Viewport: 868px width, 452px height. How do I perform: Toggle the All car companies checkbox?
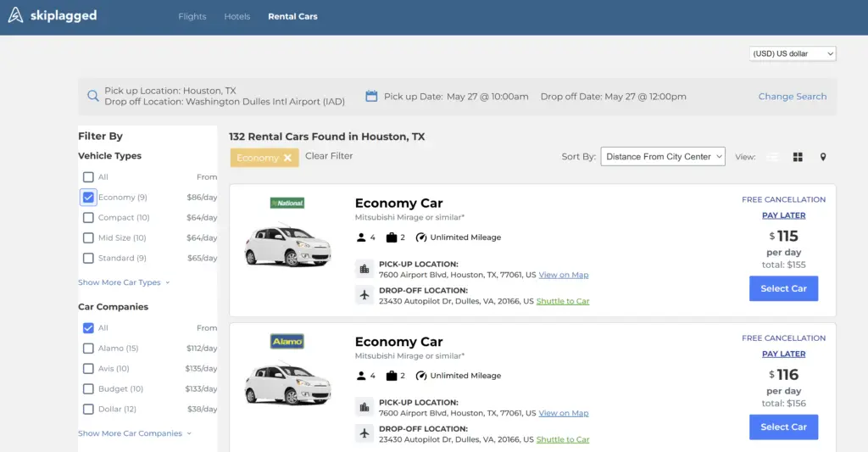coord(88,328)
